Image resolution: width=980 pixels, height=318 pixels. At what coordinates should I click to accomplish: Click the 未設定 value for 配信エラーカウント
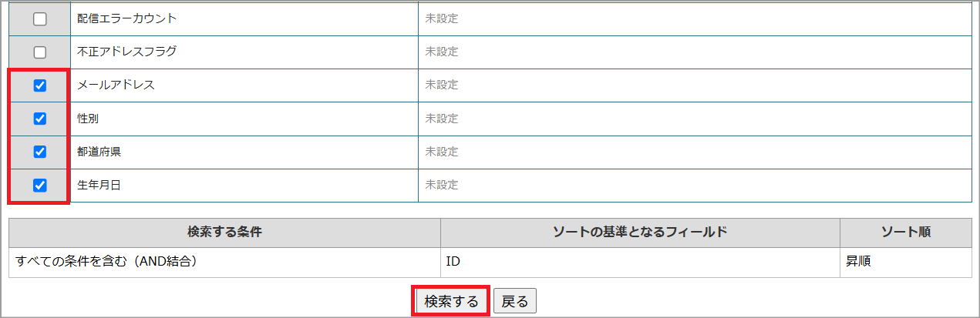tap(442, 18)
